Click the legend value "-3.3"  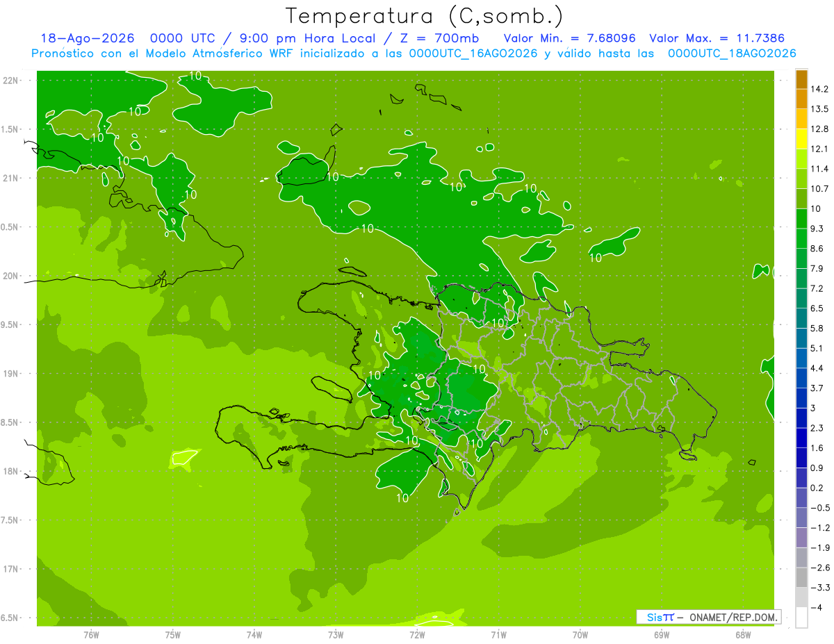(820, 587)
